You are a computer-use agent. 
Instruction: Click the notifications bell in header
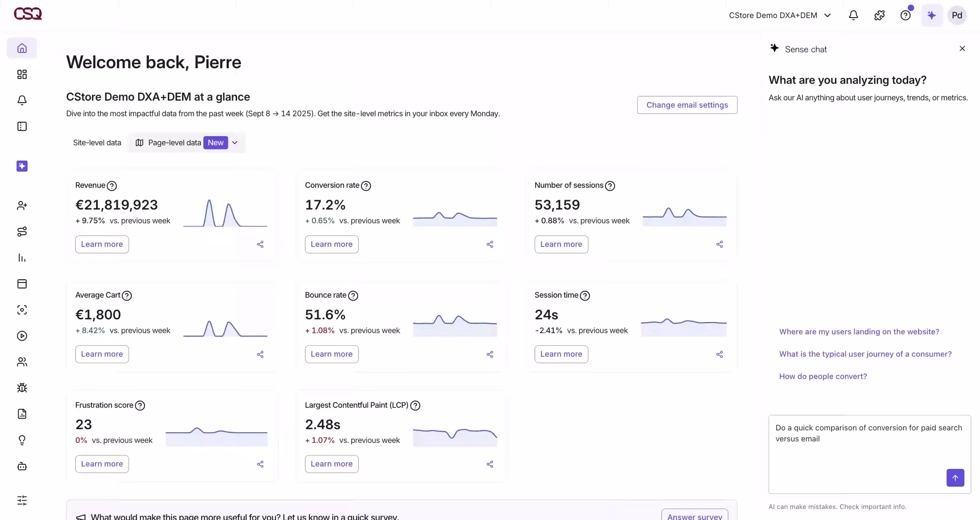click(x=853, y=15)
